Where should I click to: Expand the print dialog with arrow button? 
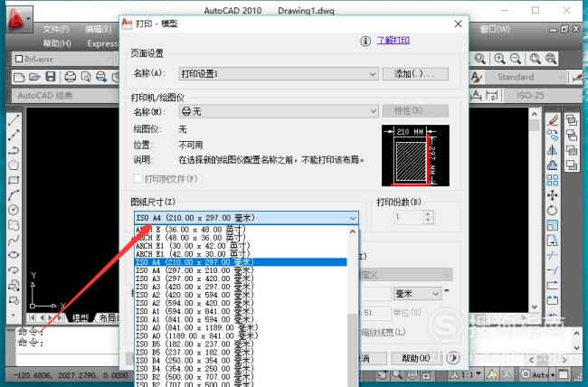click(453, 358)
